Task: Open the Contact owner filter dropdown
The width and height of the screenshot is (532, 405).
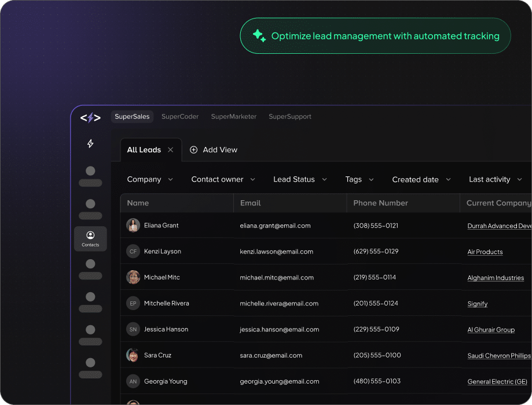Action: tap(223, 179)
